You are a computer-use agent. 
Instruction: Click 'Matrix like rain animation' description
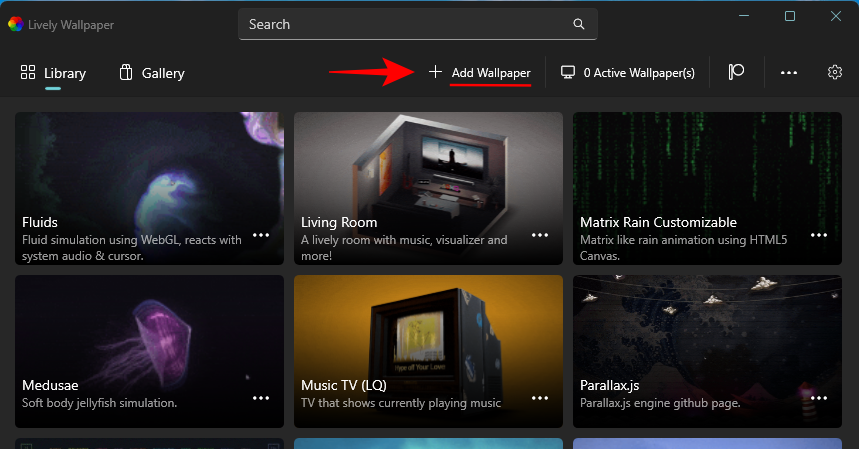pos(683,247)
